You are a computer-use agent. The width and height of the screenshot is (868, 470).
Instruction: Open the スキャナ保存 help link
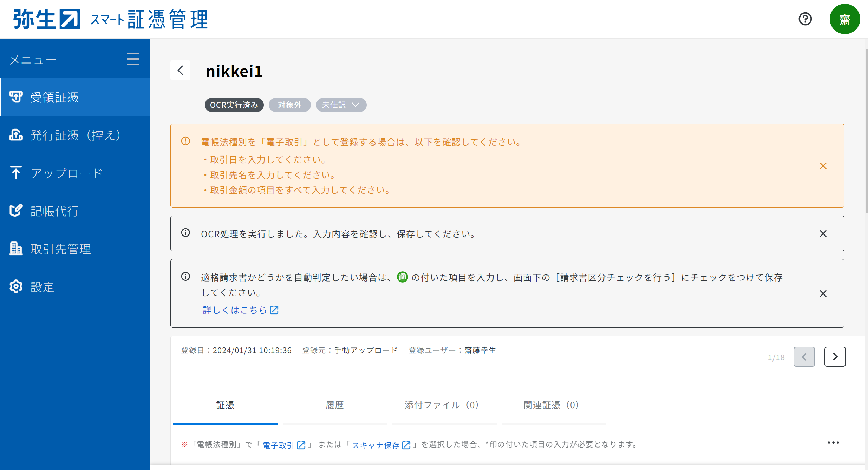pyautogui.click(x=381, y=445)
